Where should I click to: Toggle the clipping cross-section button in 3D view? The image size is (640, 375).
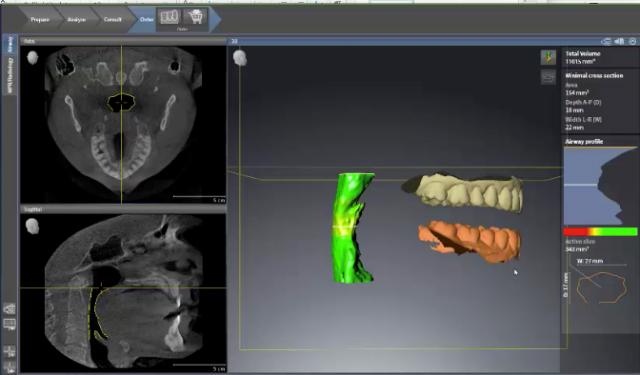point(548,77)
